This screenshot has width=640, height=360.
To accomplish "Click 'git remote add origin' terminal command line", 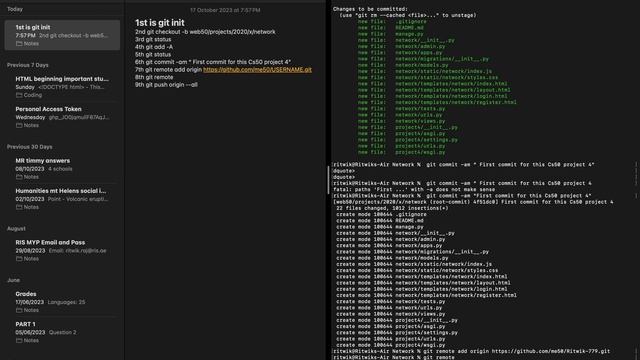I will tap(471, 351).
